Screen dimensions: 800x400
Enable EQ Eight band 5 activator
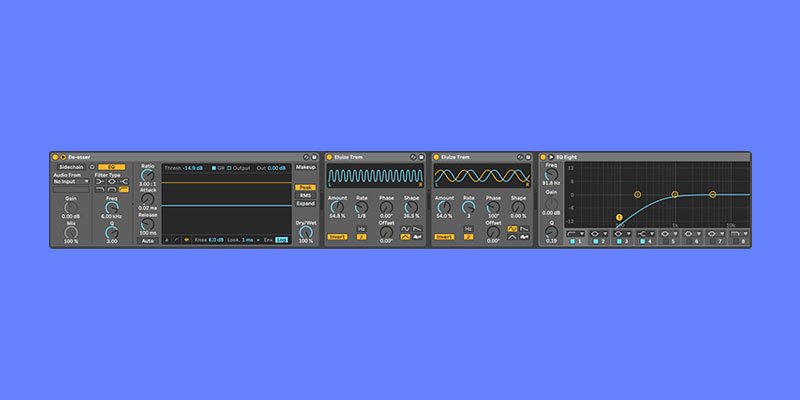click(x=666, y=241)
